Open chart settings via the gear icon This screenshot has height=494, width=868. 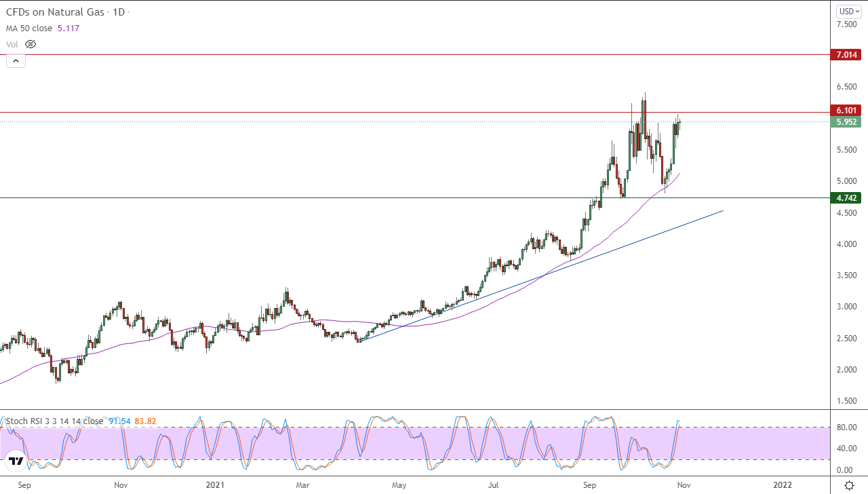849,485
